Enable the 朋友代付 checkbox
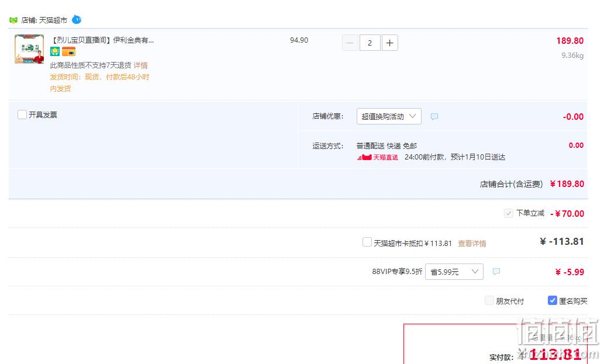 tap(489, 300)
